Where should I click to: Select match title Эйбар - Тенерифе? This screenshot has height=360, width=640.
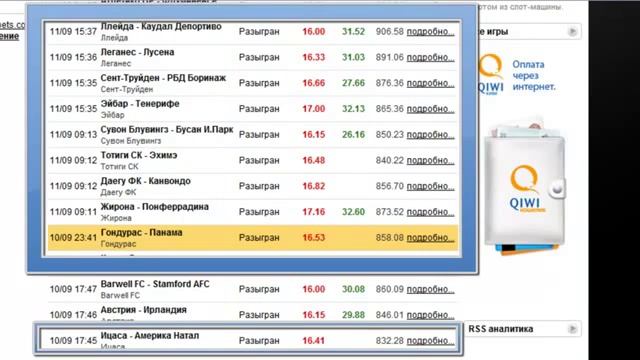click(x=140, y=104)
